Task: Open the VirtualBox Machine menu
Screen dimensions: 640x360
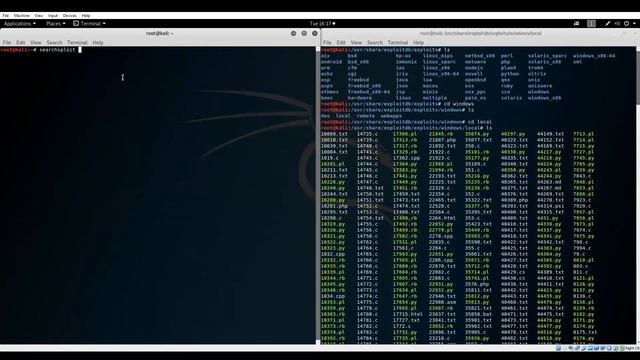Action: (22, 16)
